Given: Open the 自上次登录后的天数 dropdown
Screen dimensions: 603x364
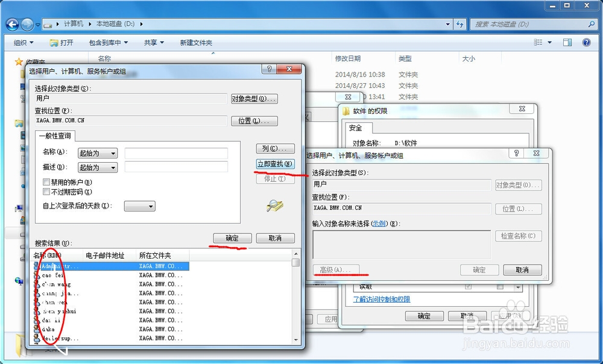Looking at the screenshot, I should point(139,206).
